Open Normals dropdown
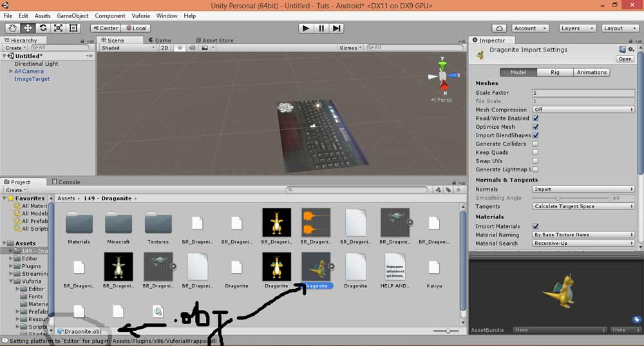 (x=583, y=189)
